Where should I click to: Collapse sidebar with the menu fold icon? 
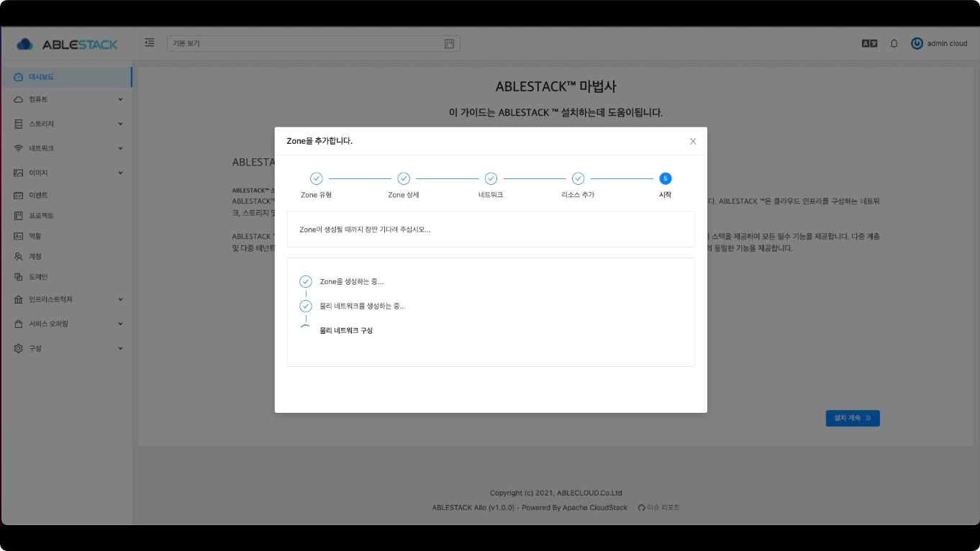150,43
